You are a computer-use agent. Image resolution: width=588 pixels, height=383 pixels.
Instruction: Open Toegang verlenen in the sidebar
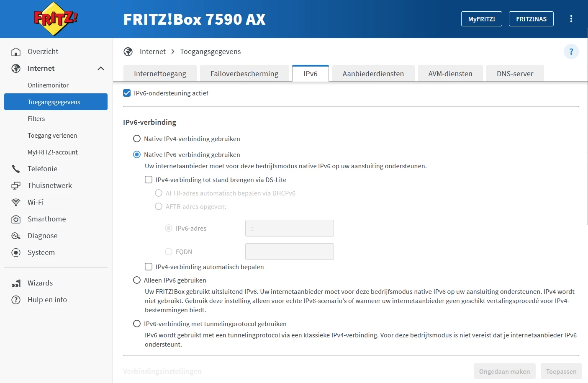[56, 135]
